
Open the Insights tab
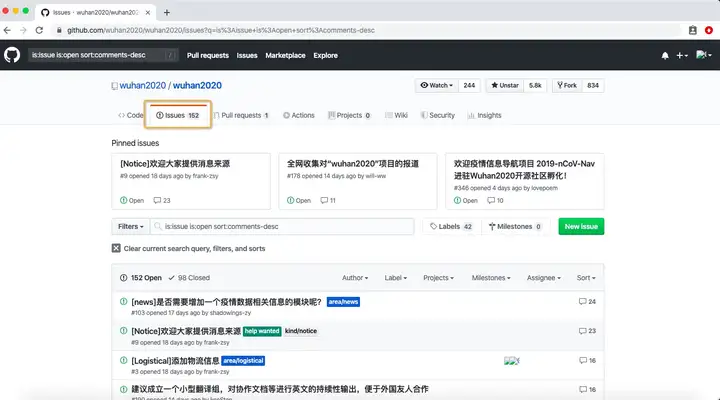(484, 115)
